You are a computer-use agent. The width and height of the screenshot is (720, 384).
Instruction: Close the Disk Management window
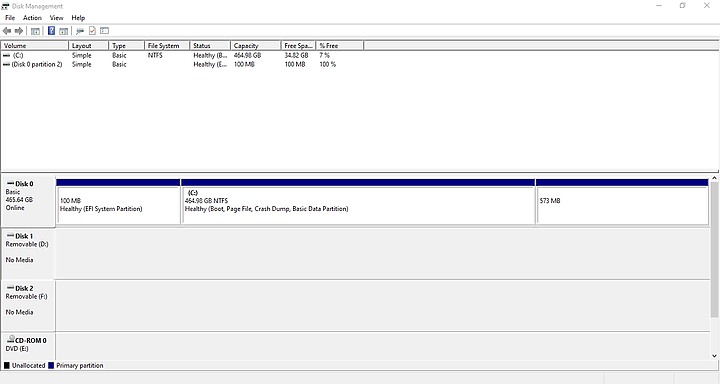[x=707, y=6]
